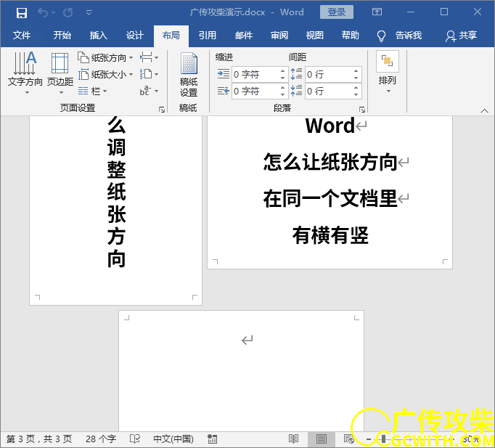Open the 栏 columns dropdown
Image resolution: width=495 pixels, height=448 pixels.
point(93,91)
